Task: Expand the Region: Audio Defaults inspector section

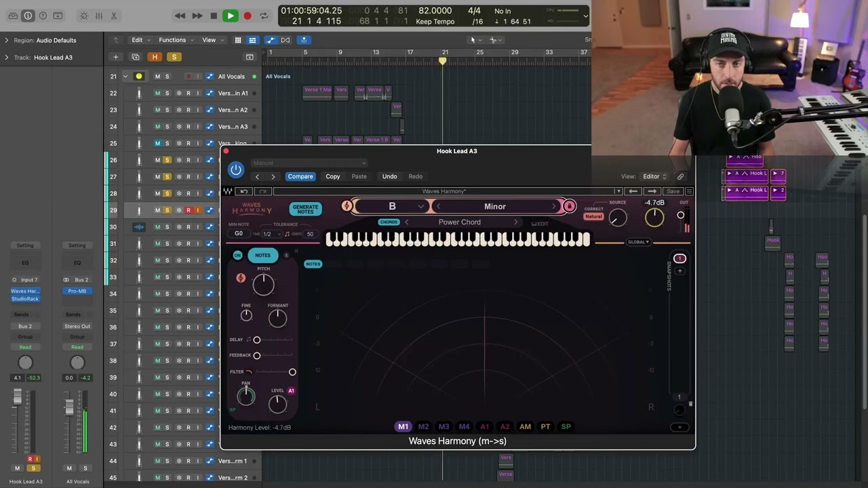Action: 7,40
